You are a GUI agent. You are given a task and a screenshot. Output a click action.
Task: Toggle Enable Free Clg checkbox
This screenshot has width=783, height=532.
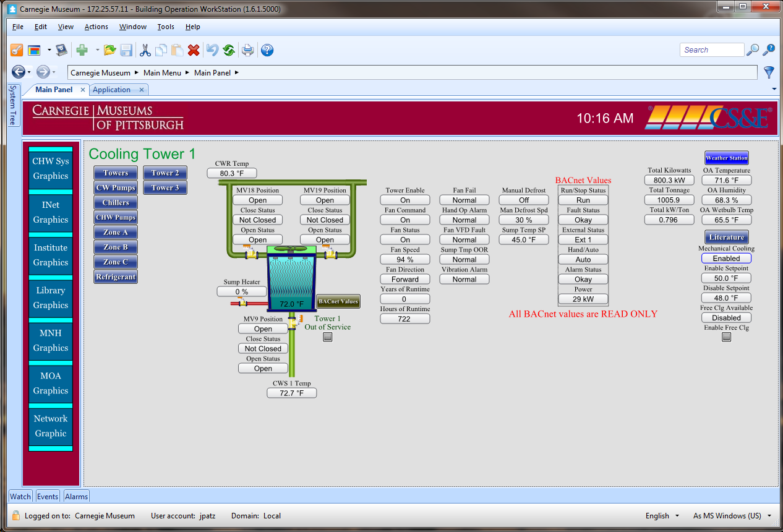727,337
